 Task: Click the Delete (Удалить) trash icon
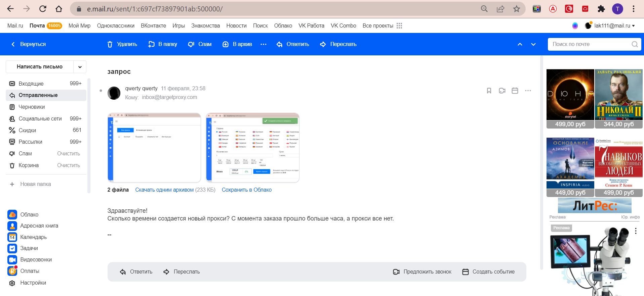tap(110, 44)
